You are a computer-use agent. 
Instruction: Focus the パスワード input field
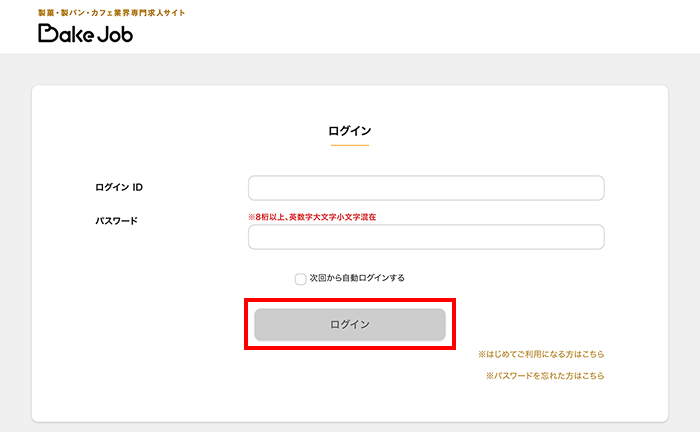(x=426, y=237)
